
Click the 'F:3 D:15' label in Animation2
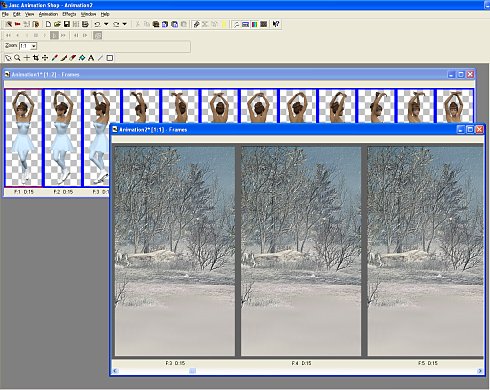pos(175,363)
